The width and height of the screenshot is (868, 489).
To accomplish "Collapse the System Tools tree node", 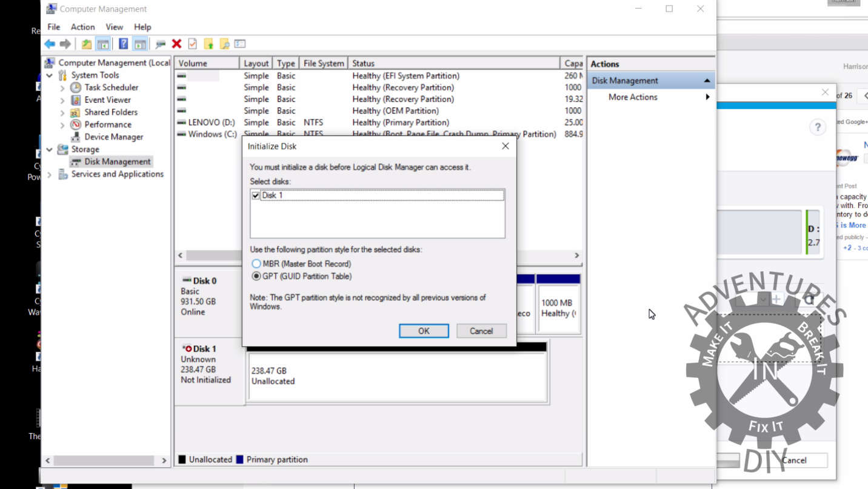I will click(x=50, y=75).
